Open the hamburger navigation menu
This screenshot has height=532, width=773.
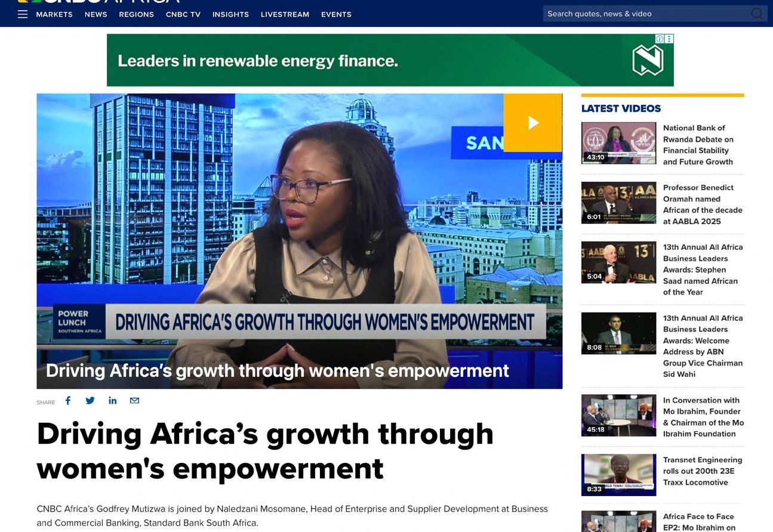coord(23,14)
